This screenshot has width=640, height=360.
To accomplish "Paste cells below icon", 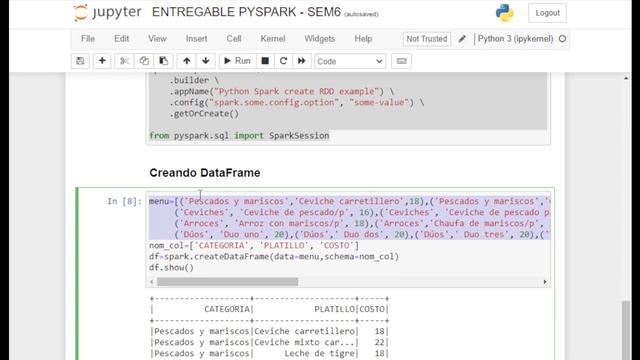I will (163, 61).
